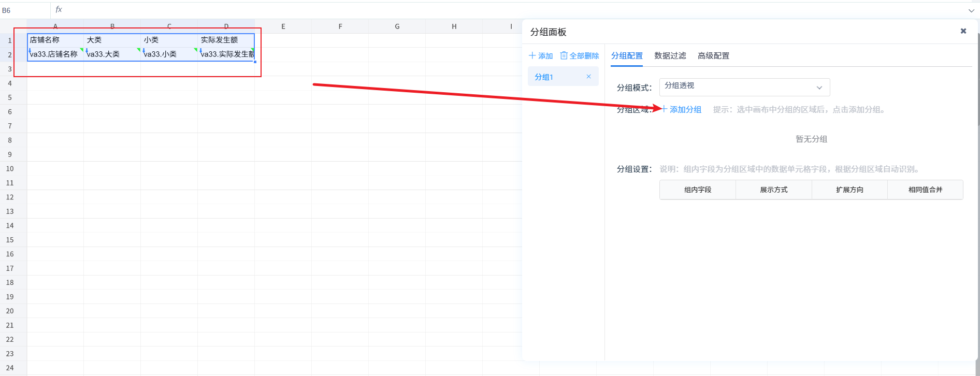The height and width of the screenshot is (376, 980).
Task: Click the 组内字段 column header
Action: [x=697, y=190]
